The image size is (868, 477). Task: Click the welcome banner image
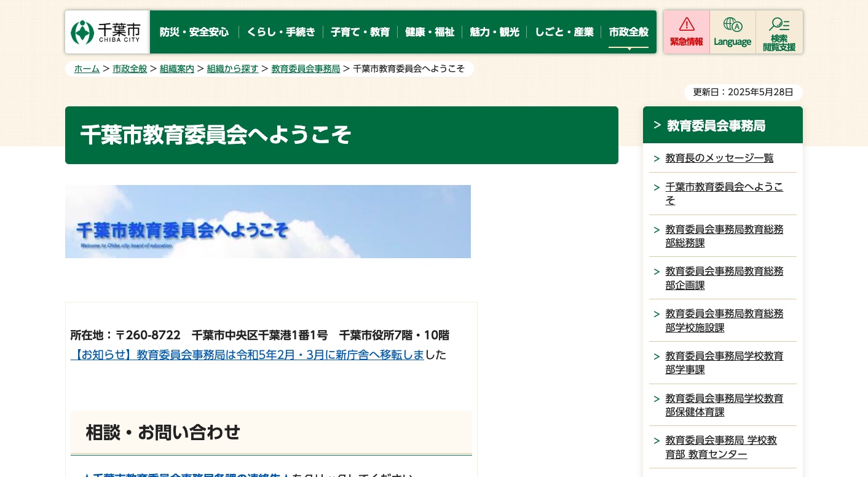[x=268, y=221]
